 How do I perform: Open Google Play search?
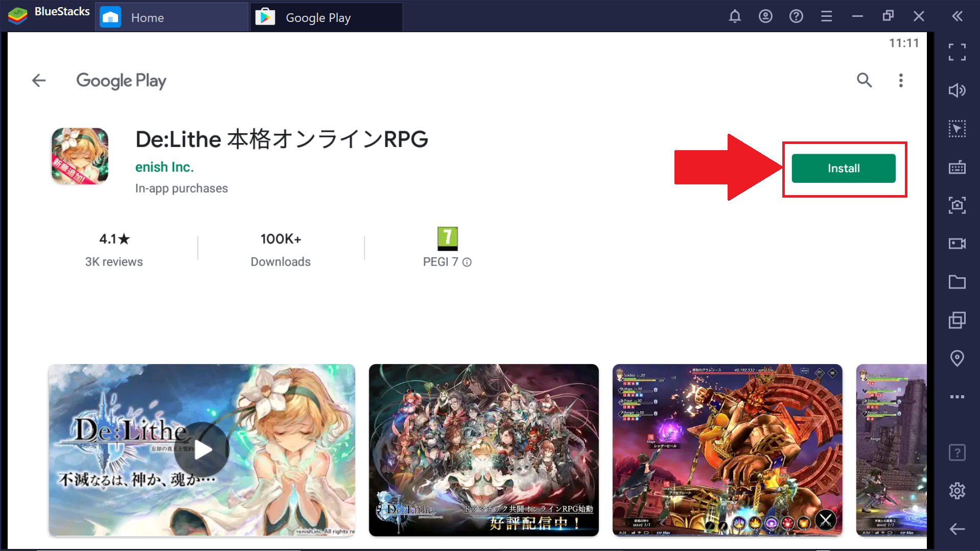[x=864, y=80]
